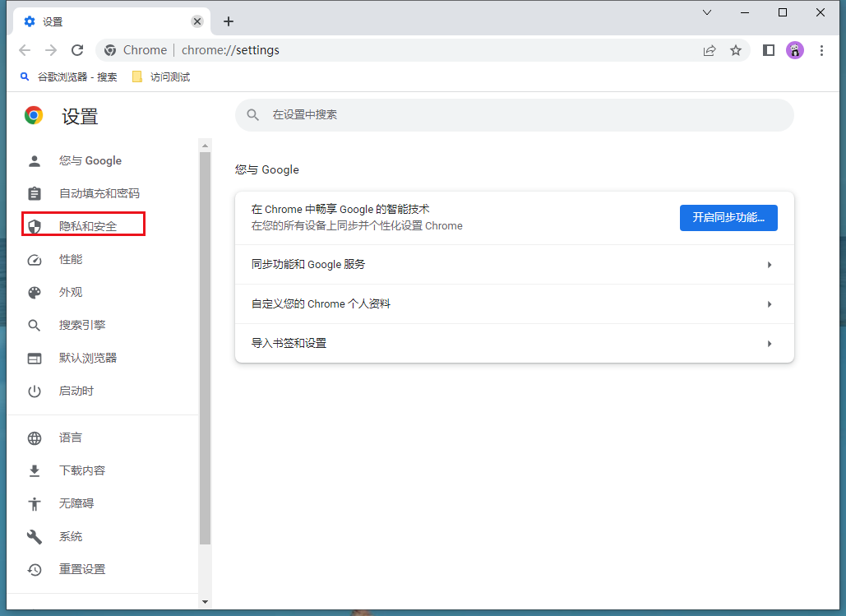Click the share page icon in address bar
Image resolution: width=846 pixels, height=616 pixels.
710,50
